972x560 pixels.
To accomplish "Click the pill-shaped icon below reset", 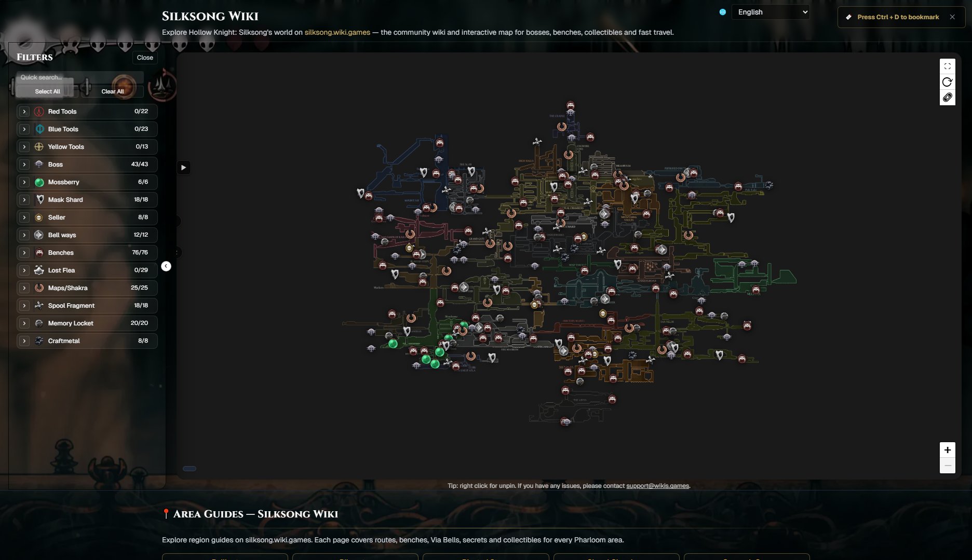I will (x=947, y=98).
